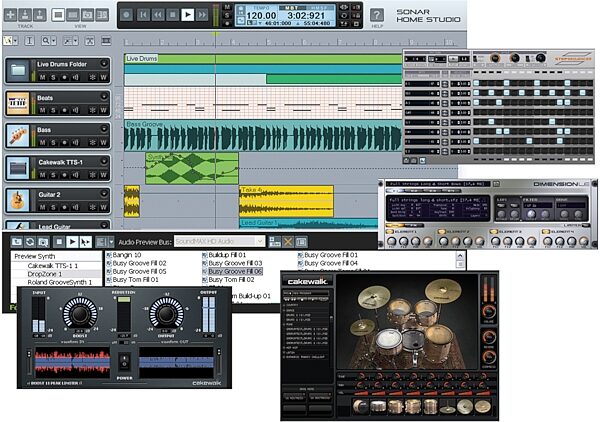Click the Add Track plus icon
600x422 pixels.
[x=11, y=15]
